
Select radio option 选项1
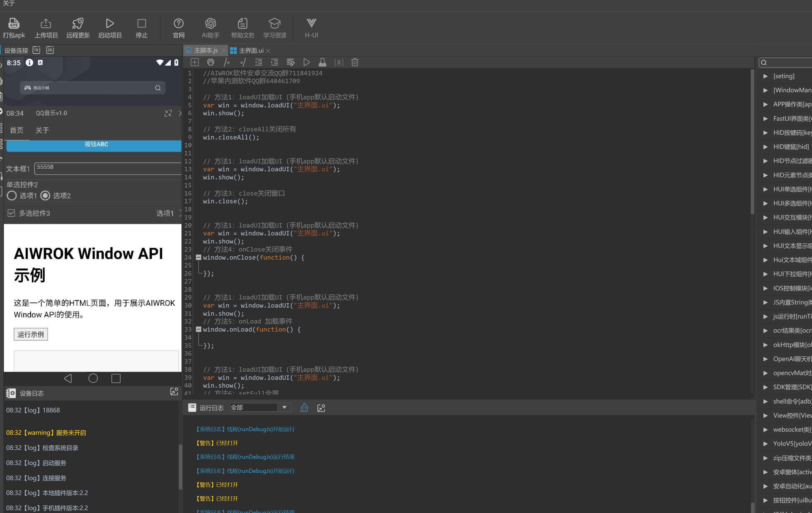tap(12, 196)
